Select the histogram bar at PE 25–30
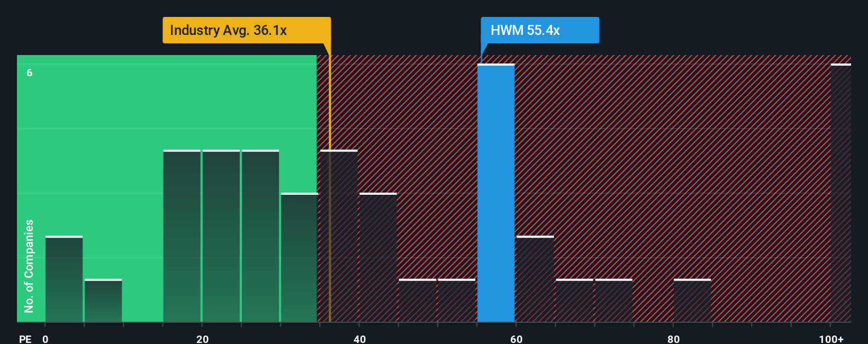This screenshot has height=344, width=868. (x=260, y=236)
